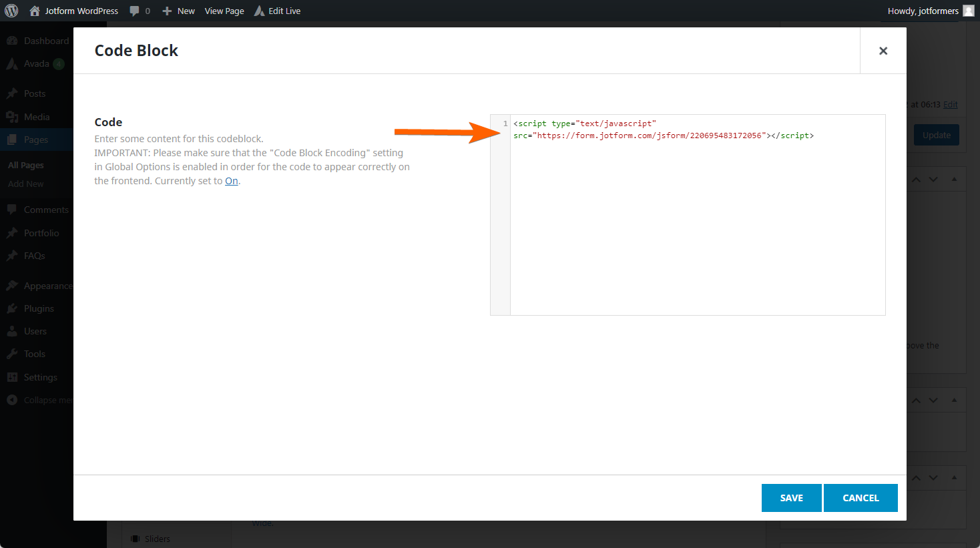Click the Dashboard sidebar icon
The image size is (980, 548).
[12, 41]
